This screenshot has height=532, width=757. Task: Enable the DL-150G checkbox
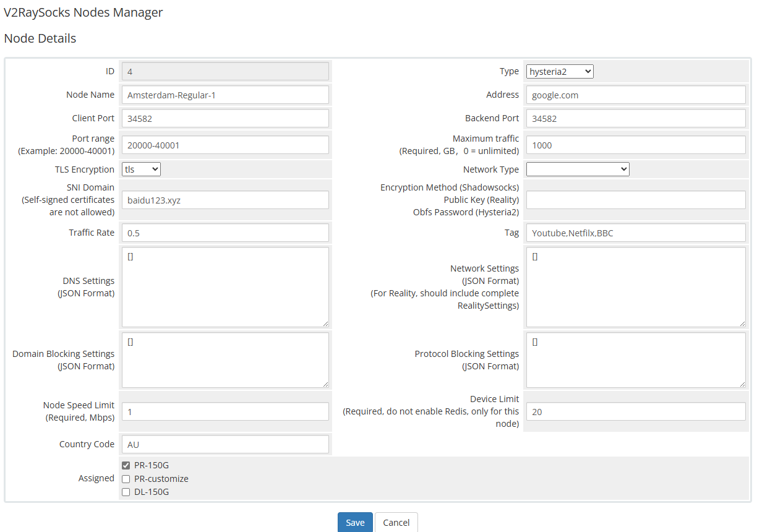tap(126, 492)
